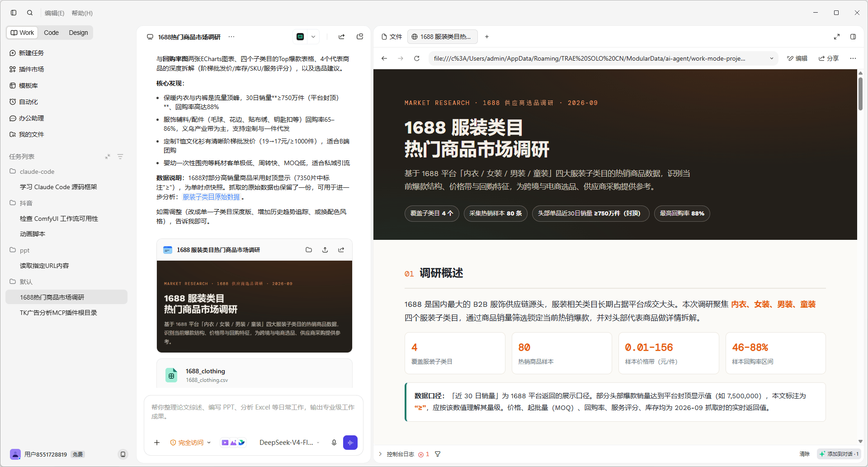Select the 1688热门商品市场调研 task

coord(66,297)
